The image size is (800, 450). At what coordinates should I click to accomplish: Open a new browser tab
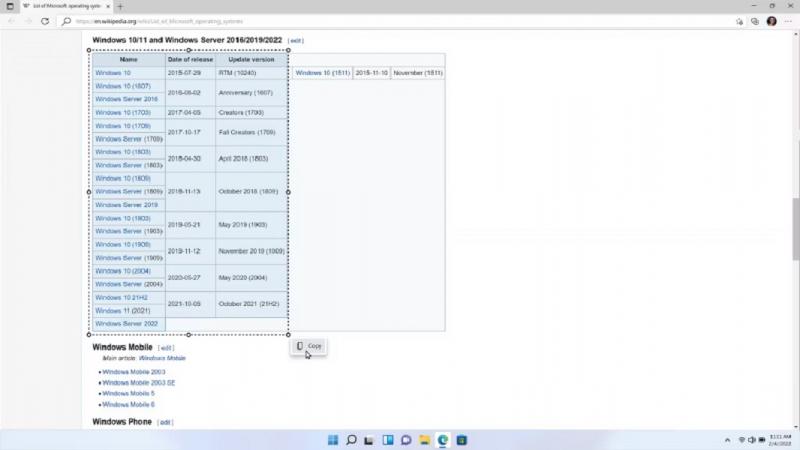pos(120,7)
